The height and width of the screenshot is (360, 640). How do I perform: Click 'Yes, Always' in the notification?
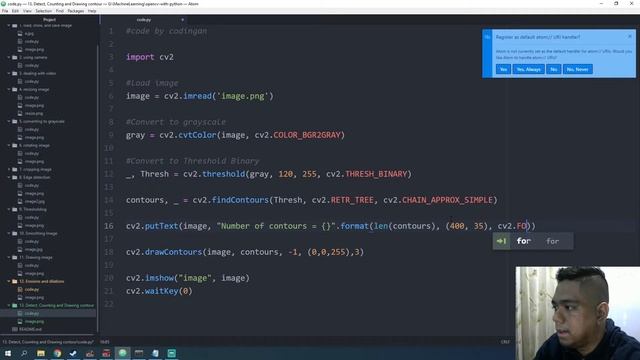click(528, 69)
